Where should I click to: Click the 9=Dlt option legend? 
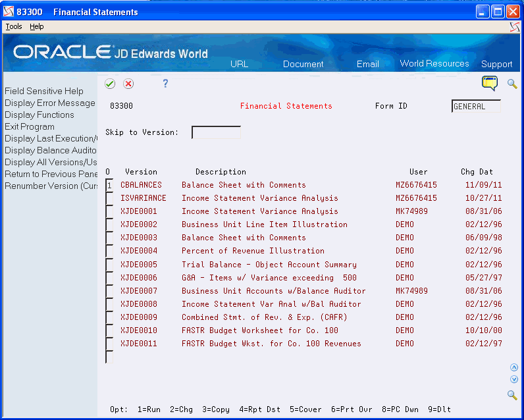[439, 409]
